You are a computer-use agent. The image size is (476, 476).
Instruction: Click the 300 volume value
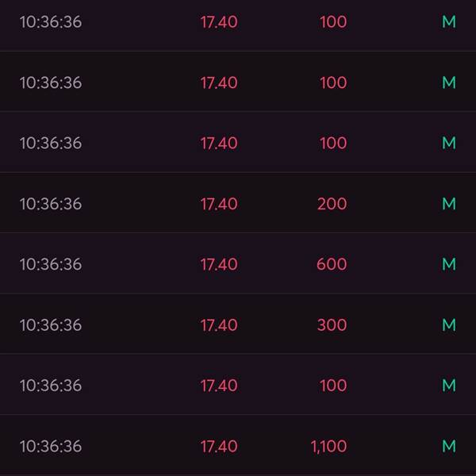tap(332, 324)
